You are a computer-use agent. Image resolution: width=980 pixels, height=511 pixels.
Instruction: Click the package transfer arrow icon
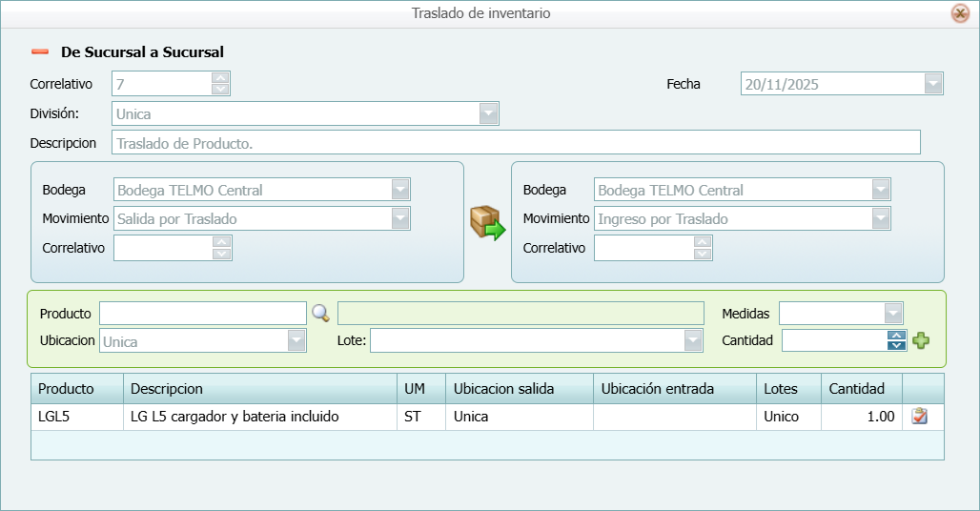(487, 223)
